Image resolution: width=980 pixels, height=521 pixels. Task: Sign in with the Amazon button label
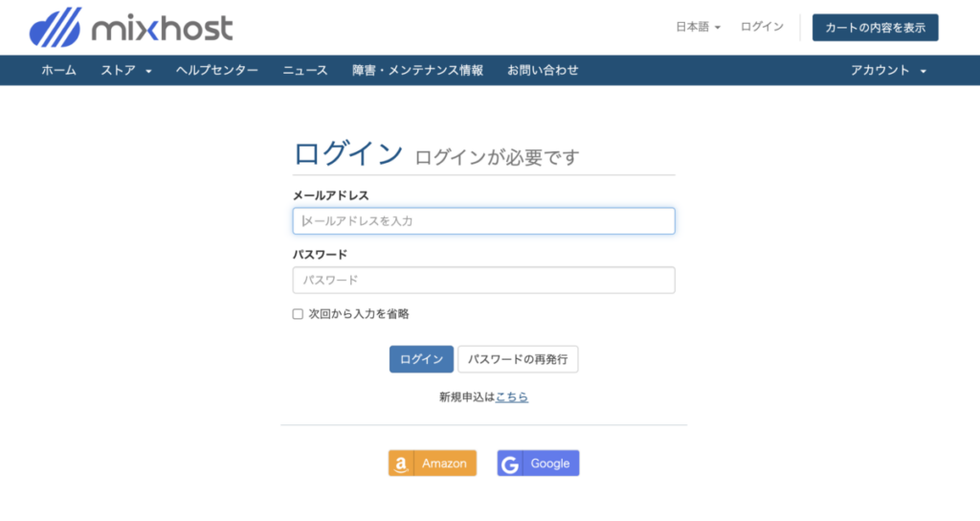(x=444, y=464)
